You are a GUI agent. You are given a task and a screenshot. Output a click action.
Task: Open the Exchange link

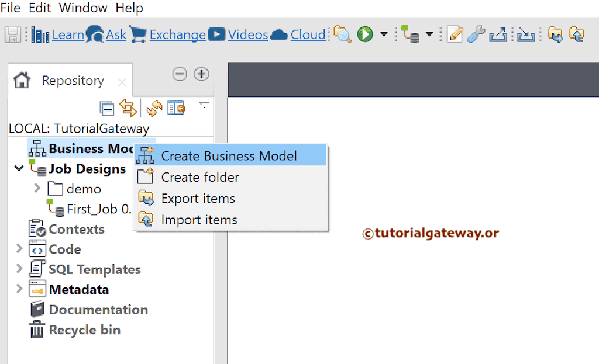tap(177, 34)
